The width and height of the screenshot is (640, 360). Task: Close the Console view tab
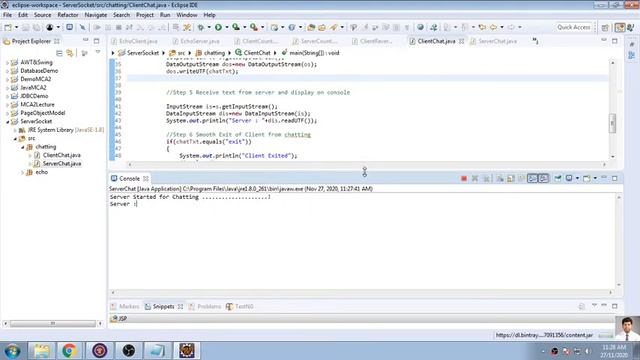click(x=145, y=179)
